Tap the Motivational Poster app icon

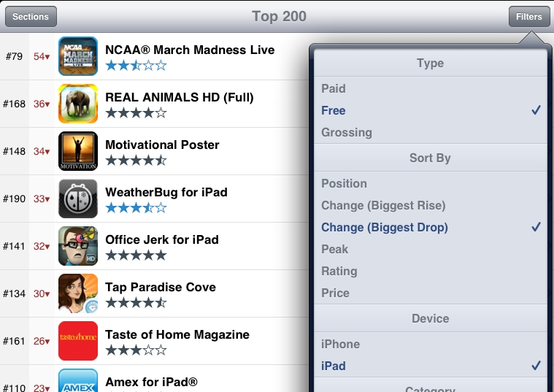click(78, 151)
